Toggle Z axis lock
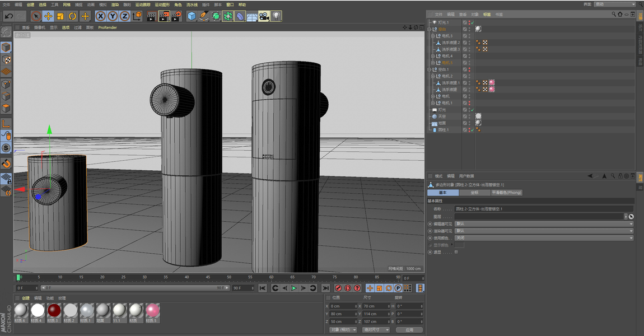The image size is (644, 336). click(x=125, y=16)
